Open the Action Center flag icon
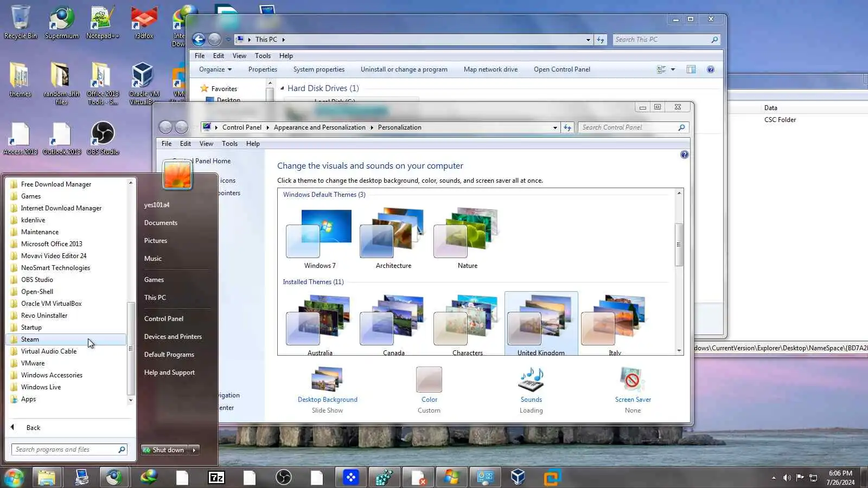This screenshot has width=868, height=488. point(800,478)
